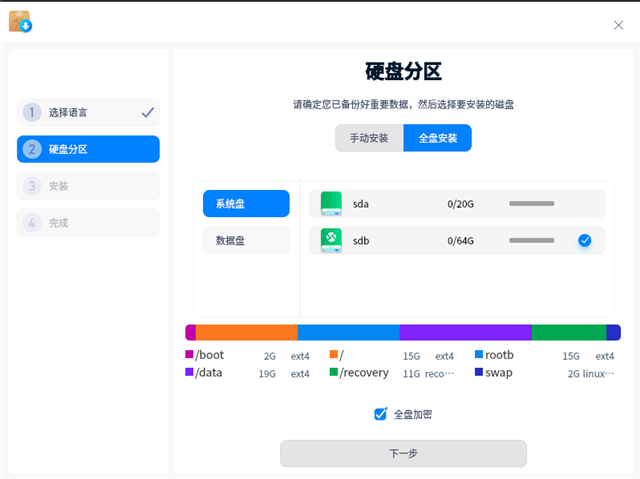Image resolution: width=640 pixels, height=479 pixels.
Task: Click the magenta /boot legend swatch
Action: click(189, 354)
